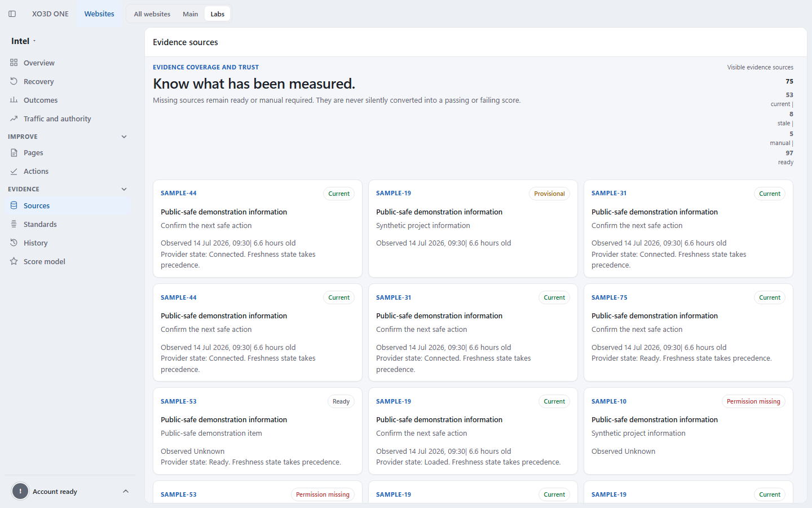The width and height of the screenshot is (812, 508).
Task: Collapse the EVIDENCE section chevron
Action: point(124,189)
